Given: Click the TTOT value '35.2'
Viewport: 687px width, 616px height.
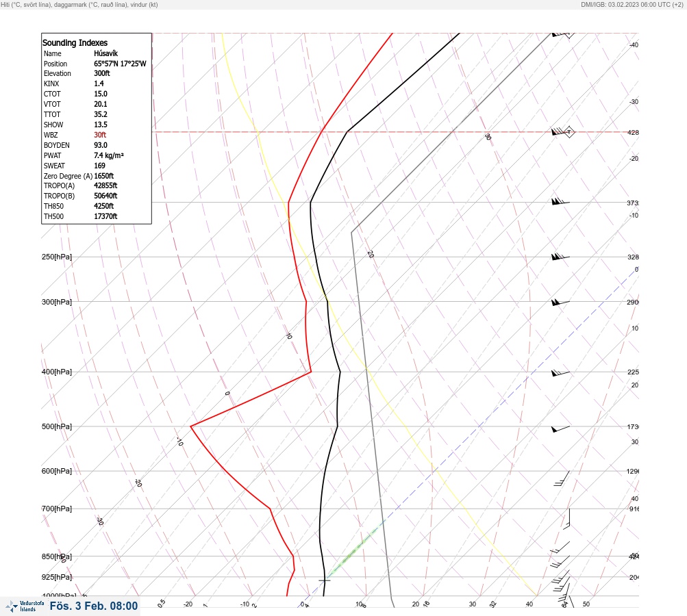Looking at the screenshot, I should (100, 114).
